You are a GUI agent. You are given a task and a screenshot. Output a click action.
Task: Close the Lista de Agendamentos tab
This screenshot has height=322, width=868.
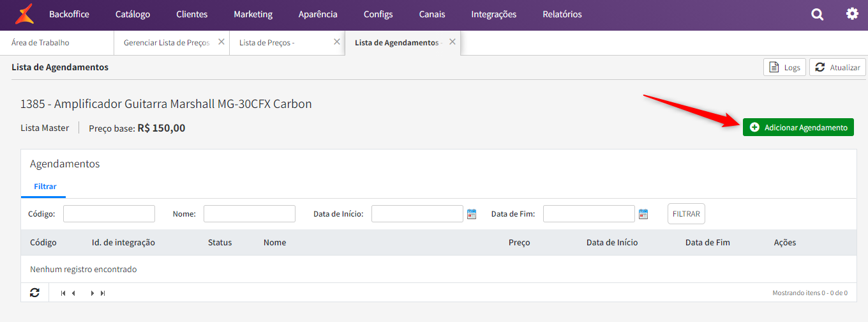pyautogui.click(x=452, y=42)
